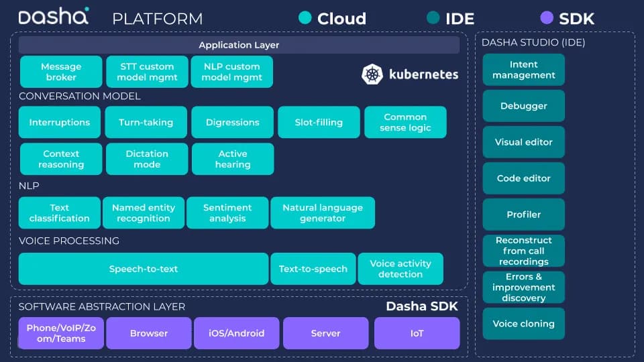
Task: Select STT custom model mgmt block
Action: pyautogui.click(x=147, y=72)
